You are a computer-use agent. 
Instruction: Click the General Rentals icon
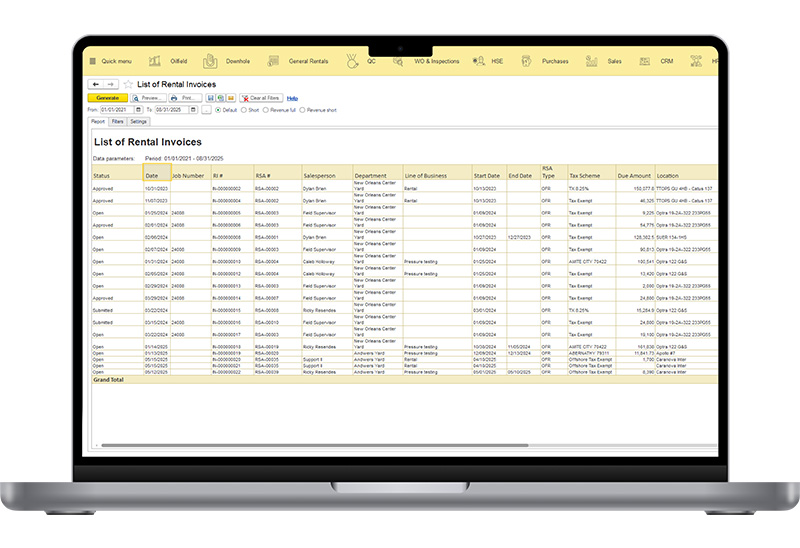pyautogui.click(x=268, y=61)
